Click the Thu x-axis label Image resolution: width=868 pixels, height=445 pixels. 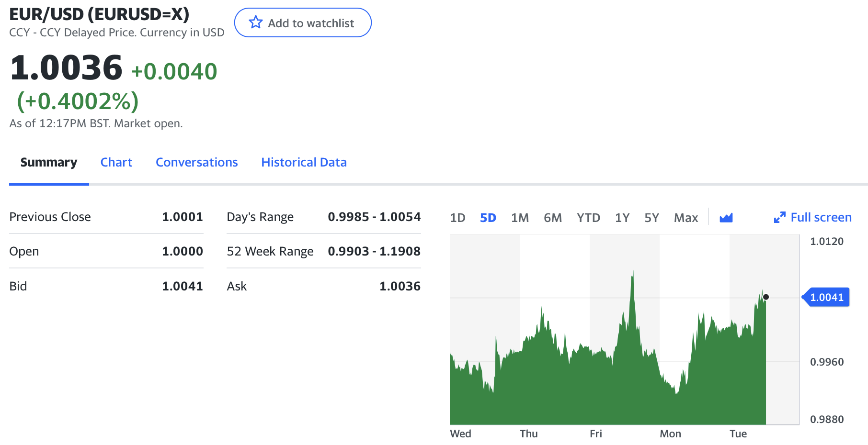[529, 434]
